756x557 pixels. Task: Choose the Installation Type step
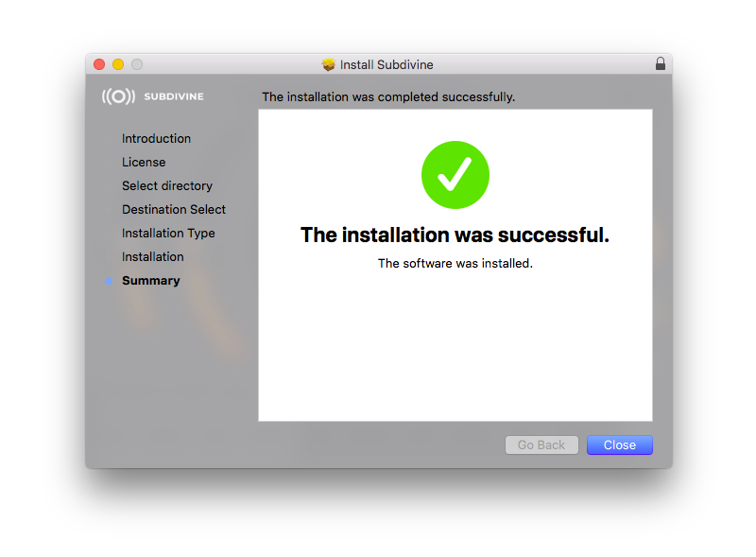coord(168,234)
